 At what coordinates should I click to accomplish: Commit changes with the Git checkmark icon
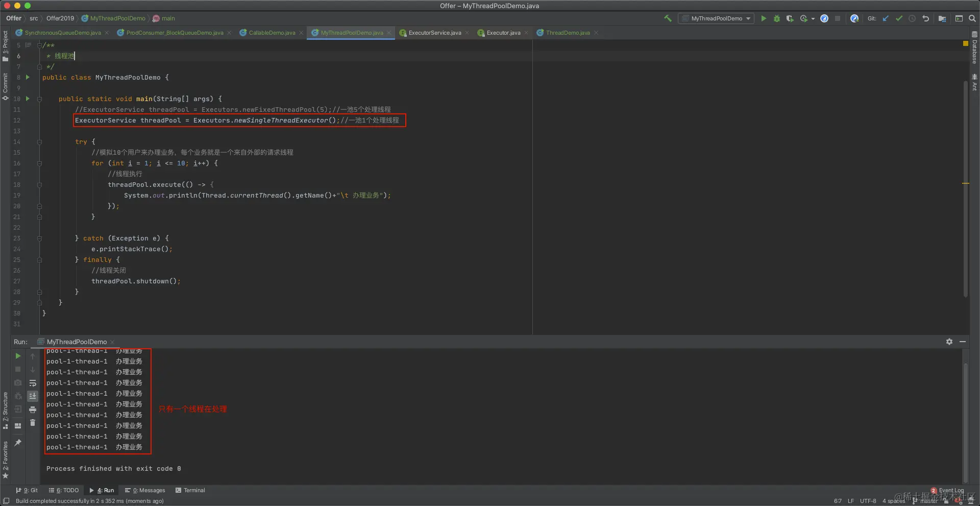[x=899, y=18]
